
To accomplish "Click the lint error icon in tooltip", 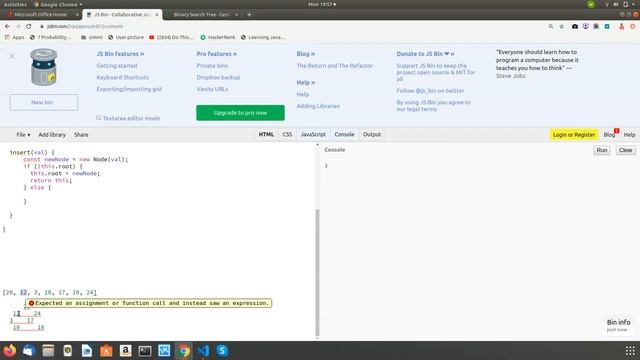I will coord(31,303).
